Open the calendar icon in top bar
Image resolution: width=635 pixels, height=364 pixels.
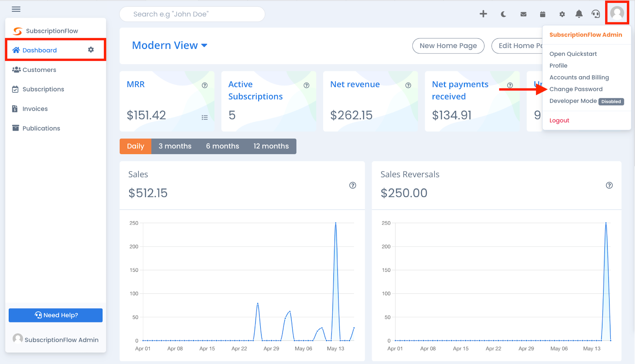pyautogui.click(x=543, y=14)
